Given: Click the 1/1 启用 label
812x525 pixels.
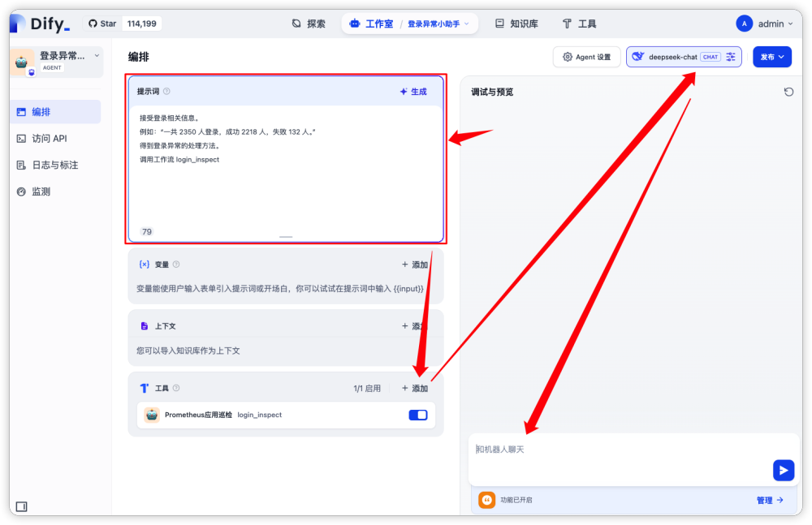Looking at the screenshot, I should pos(367,389).
